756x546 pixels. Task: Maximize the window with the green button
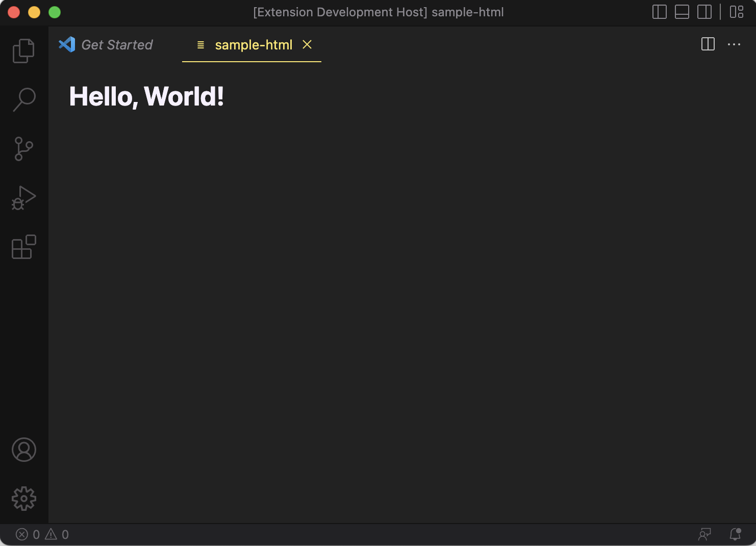(x=55, y=12)
